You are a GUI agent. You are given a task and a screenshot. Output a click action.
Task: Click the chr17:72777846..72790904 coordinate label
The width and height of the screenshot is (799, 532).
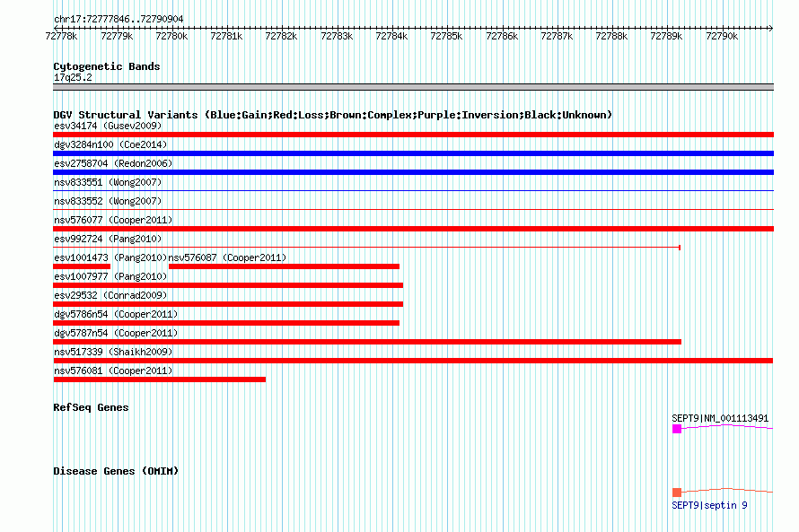(x=119, y=19)
